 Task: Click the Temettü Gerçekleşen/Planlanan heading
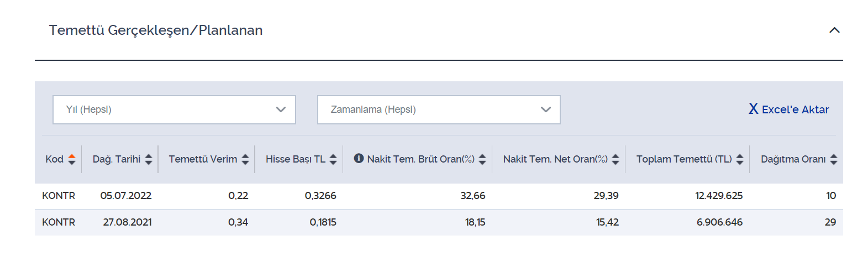coord(156,30)
